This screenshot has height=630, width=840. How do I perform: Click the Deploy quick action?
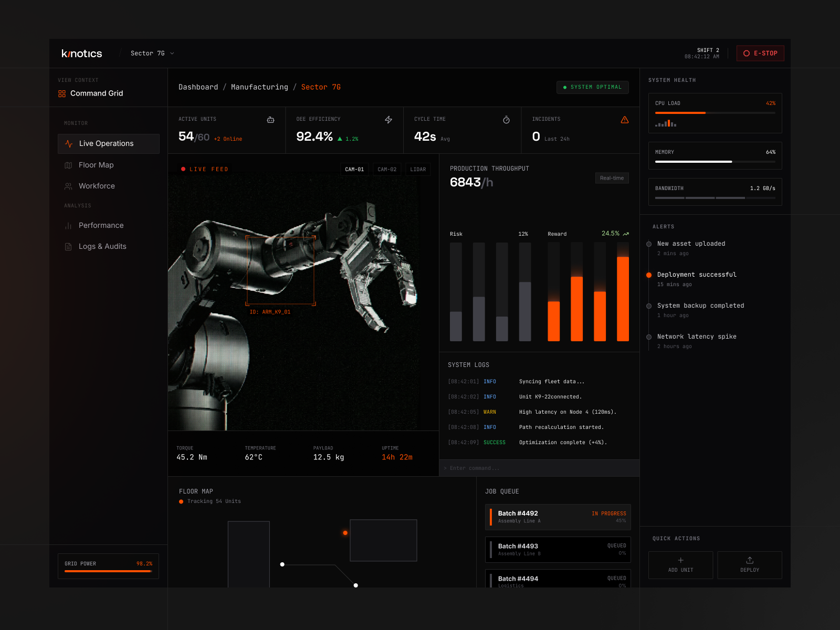[x=750, y=565]
